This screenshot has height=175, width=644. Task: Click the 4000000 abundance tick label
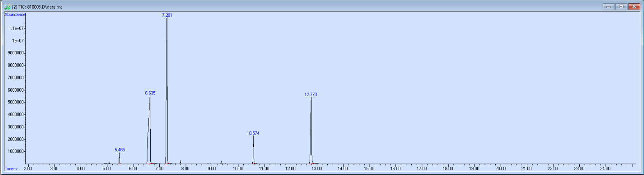click(x=16, y=114)
